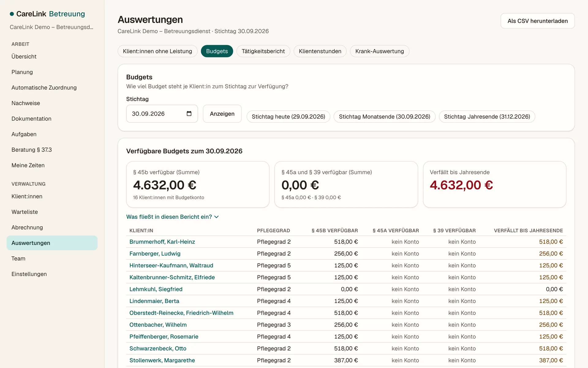This screenshot has height=368, width=588.
Task: Navigate to Klient:innen in sidebar
Action: coord(52,196)
